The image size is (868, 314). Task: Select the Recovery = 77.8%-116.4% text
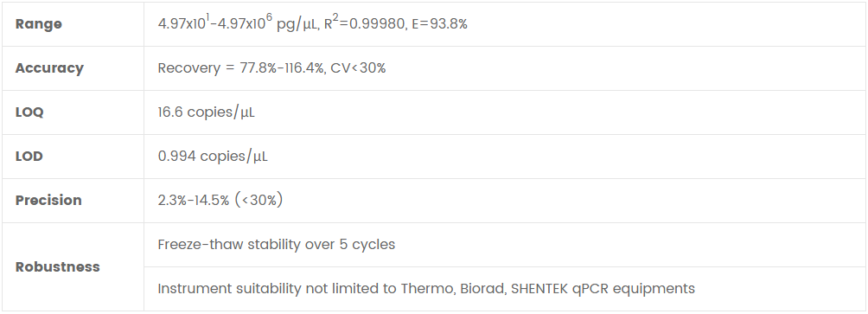point(241,68)
